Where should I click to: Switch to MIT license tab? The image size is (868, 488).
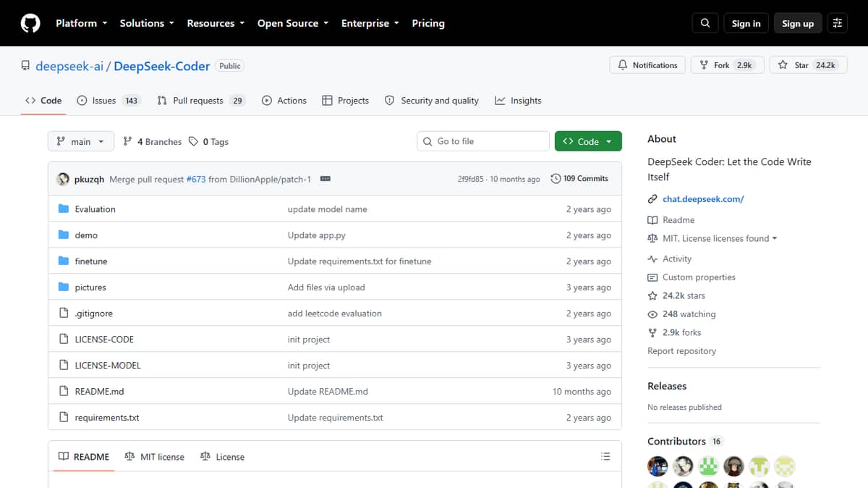[x=154, y=457]
